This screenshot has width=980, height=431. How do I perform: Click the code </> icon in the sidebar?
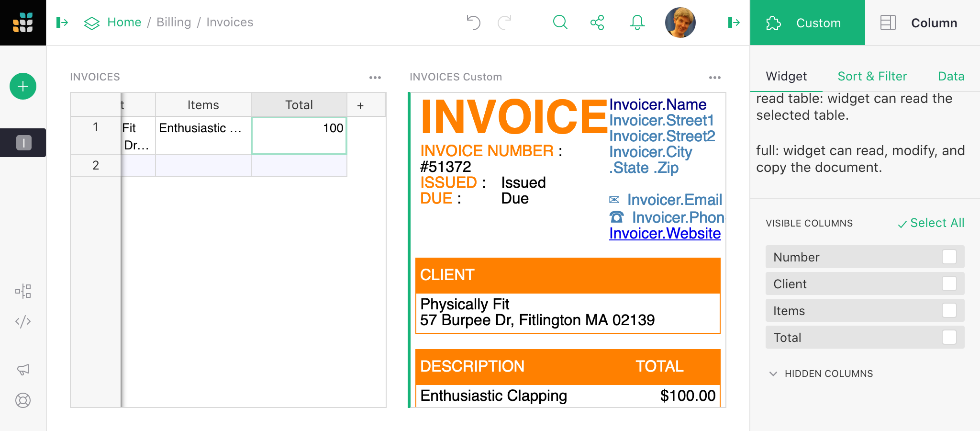point(23,321)
